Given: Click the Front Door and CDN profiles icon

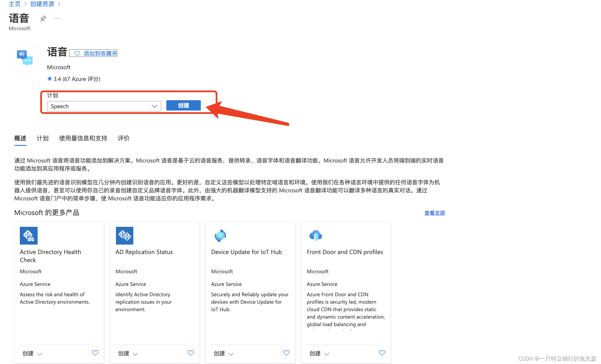Looking at the screenshot, I should [x=316, y=236].
